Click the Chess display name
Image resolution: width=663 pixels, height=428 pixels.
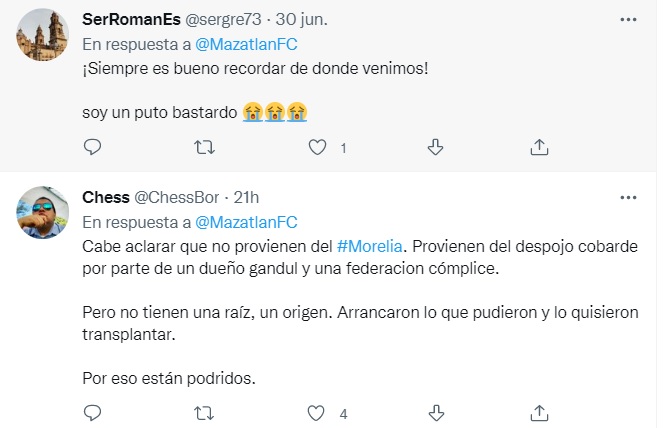105,198
